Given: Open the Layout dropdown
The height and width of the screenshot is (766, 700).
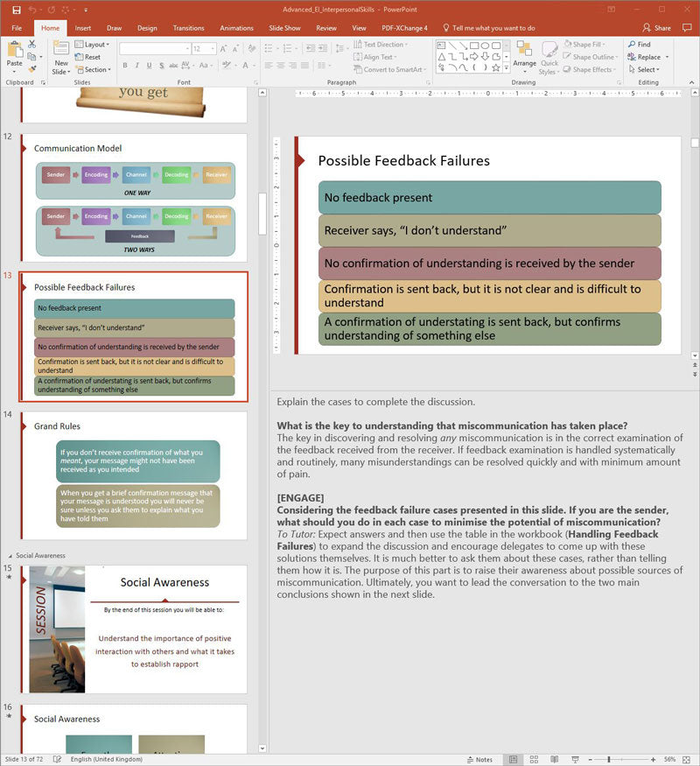Looking at the screenshot, I should [92, 45].
